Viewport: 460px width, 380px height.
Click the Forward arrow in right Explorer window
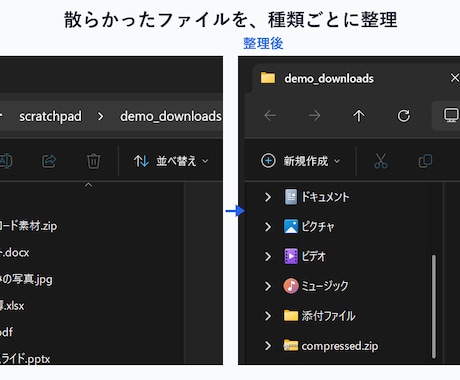pos(314,116)
